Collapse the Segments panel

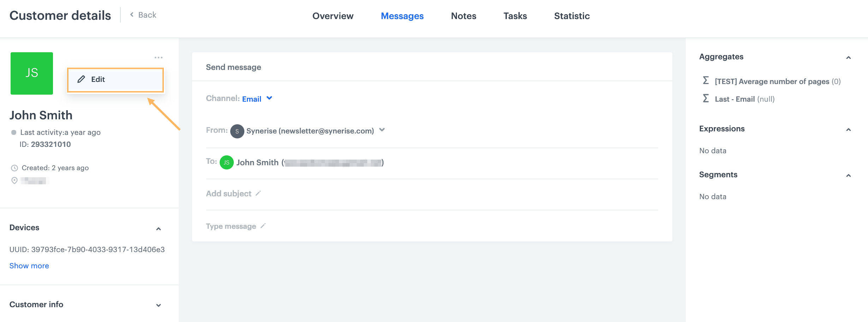tap(848, 175)
